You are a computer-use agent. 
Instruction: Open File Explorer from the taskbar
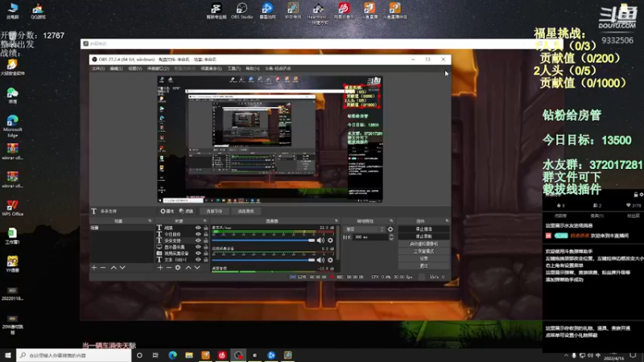pyautogui.click(x=189, y=355)
